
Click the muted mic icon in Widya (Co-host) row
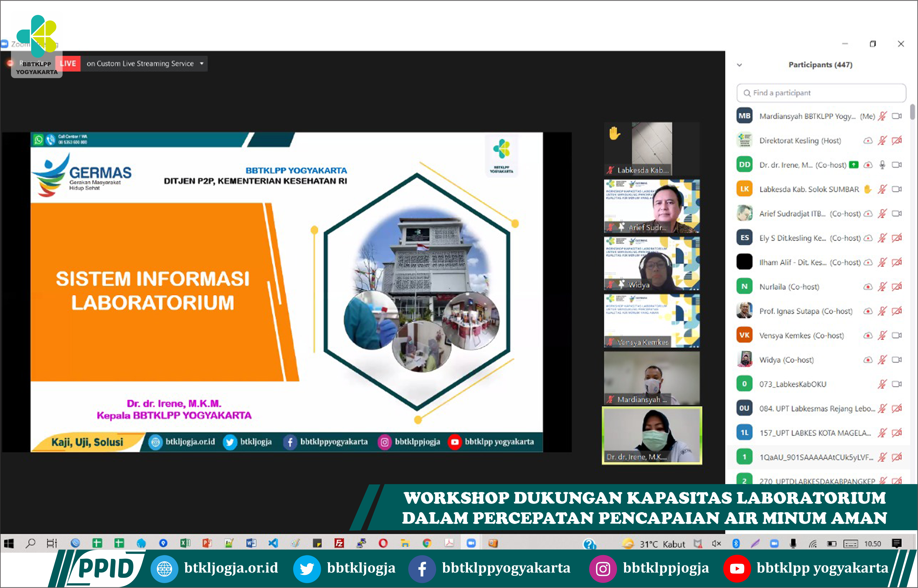click(882, 360)
